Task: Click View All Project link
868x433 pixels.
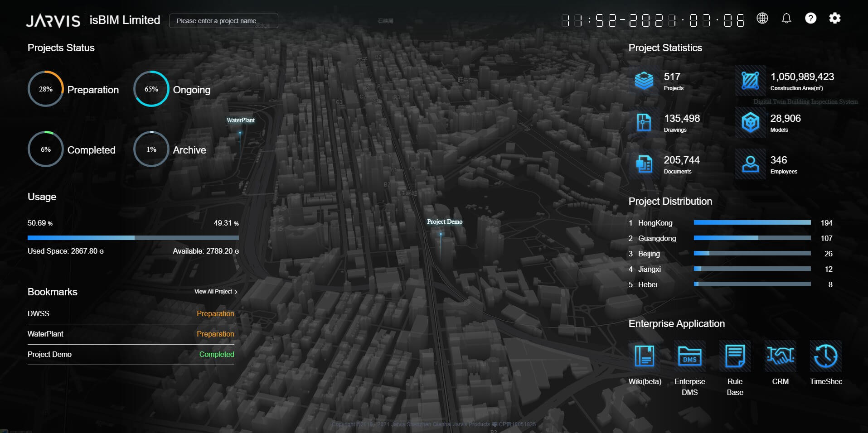Action: (216, 292)
